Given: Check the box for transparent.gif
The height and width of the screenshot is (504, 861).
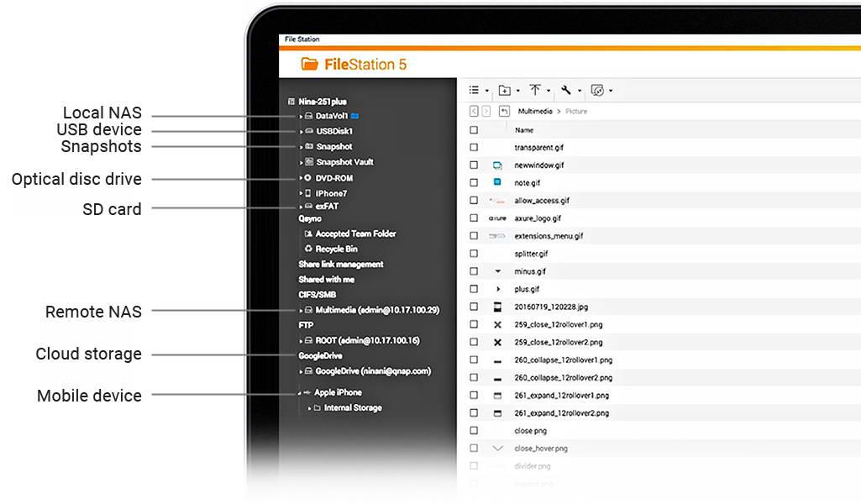Looking at the screenshot, I should click(x=474, y=148).
